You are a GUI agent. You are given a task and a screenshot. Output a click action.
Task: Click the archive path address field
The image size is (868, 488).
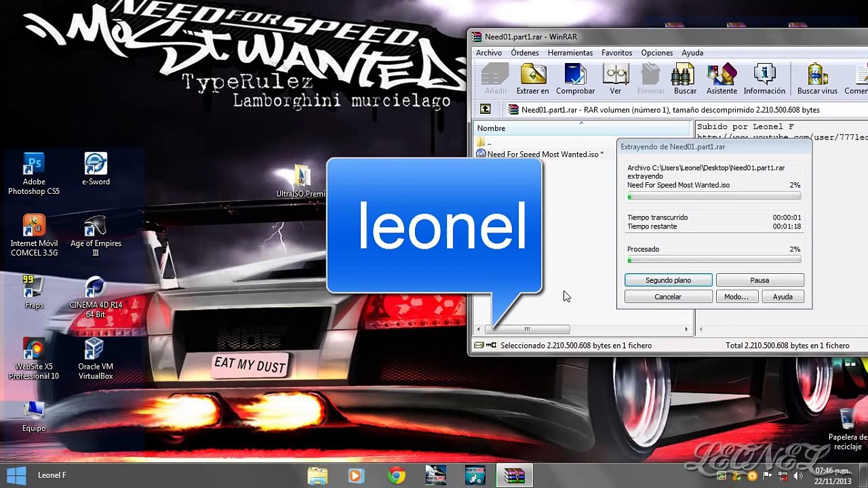tap(687, 110)
